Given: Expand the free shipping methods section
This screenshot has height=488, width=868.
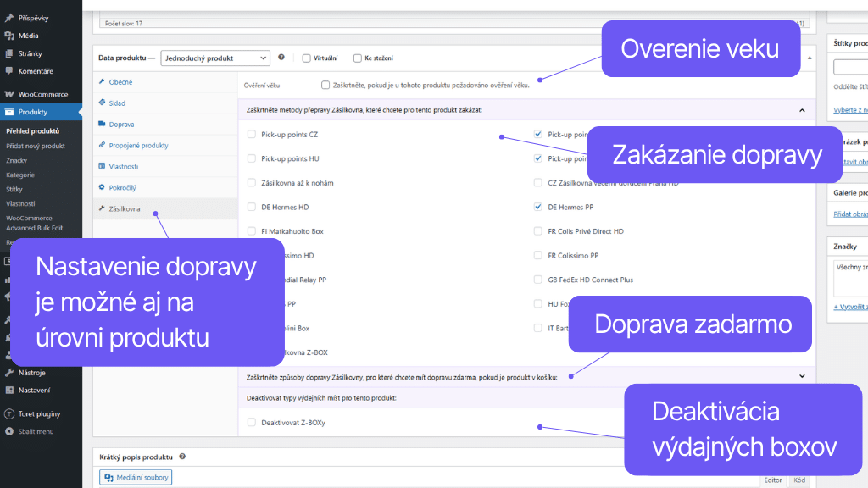Looking at the screenshot, I should 802,376.
